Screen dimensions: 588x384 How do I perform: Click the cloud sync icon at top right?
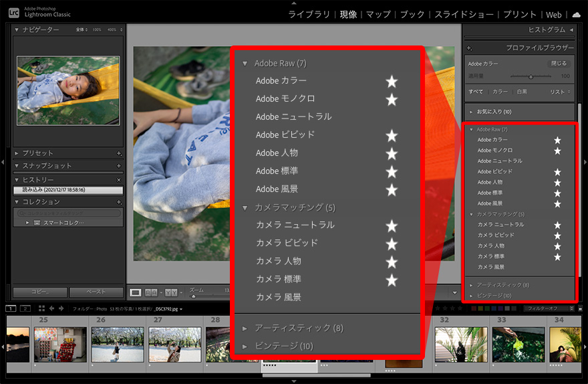[576, 14]
